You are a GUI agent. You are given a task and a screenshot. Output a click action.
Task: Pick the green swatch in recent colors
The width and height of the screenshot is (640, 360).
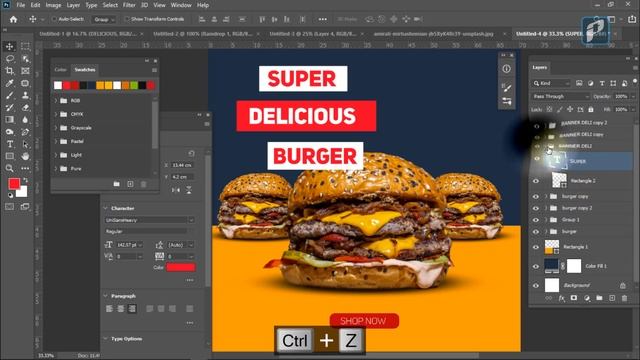tap(133, 85)
